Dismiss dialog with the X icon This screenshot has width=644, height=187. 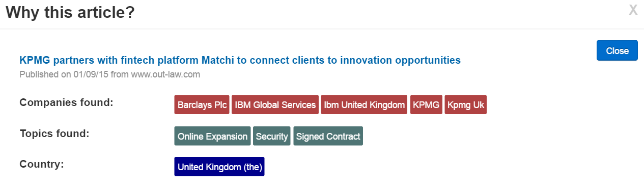(x=633, y=10)
